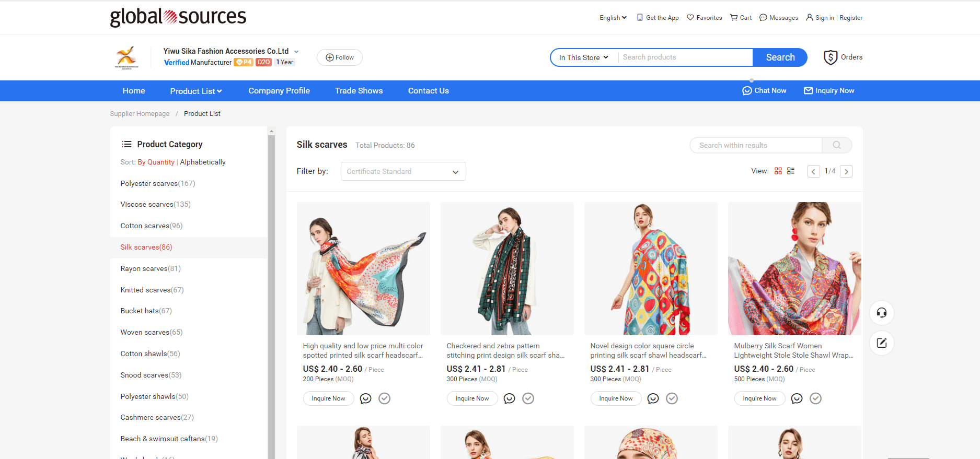The width and height of the screenshot is (980, 459).
Task: Follow this supplier store
Action: tap(340, 57)
